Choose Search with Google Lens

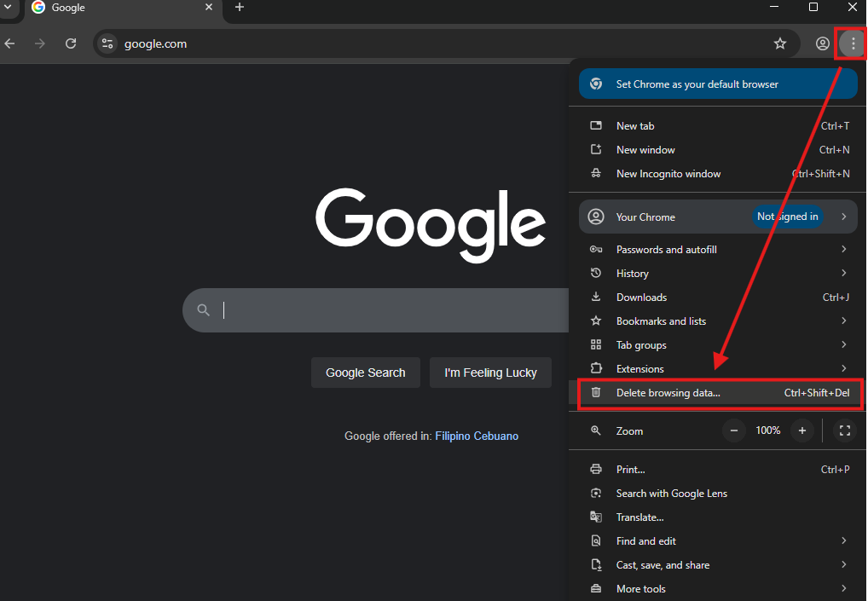coord(671,494)
